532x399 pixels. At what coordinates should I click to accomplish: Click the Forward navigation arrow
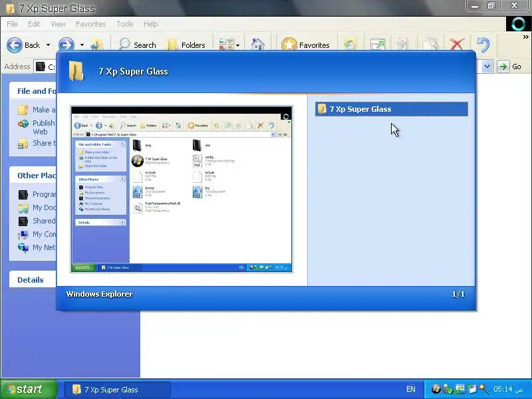click(x=66, y=45)
